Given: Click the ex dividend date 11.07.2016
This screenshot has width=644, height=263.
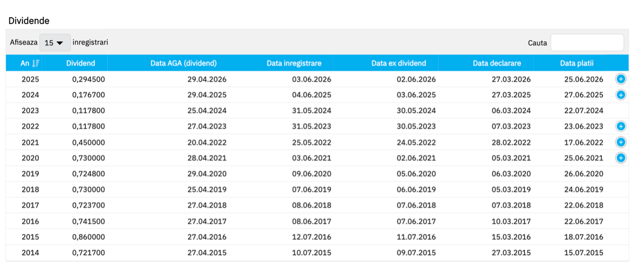Looking at the screenshot, I should tap(417, 237).
